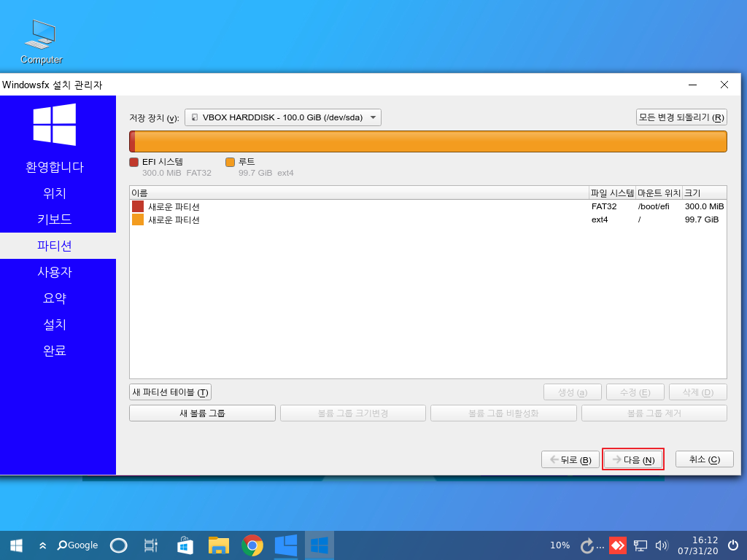Proceed with the 다음 (N) button
The height and width of the screenshot is (560, 747).
pos(633,459)
